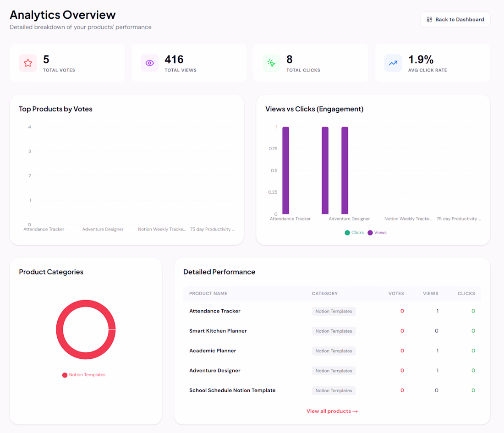The width and height of the screenshot is (504, 433).
Task: Click the 1.9% avg click rate value
Action: point(421,60)
